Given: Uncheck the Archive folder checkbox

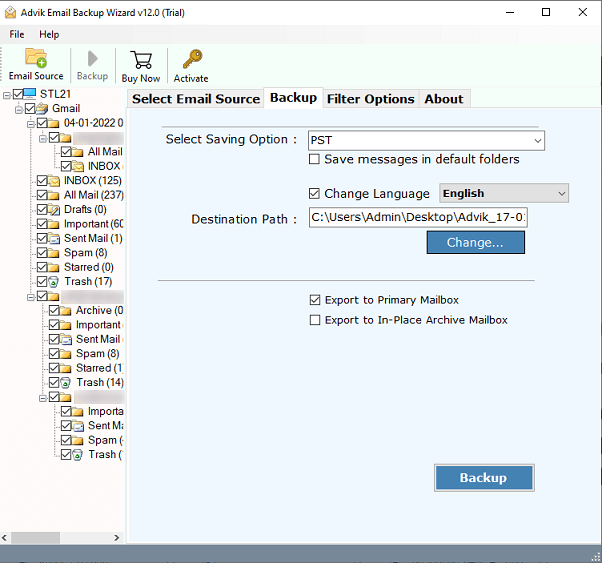Looking at the screenshot, I should [54, 310].
